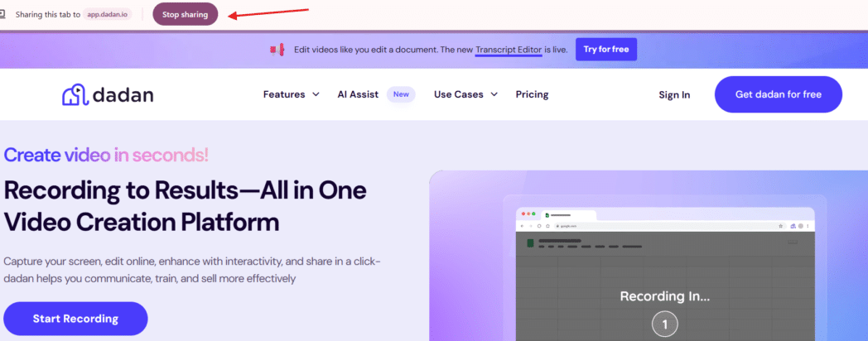Open the Transcript Editor link

pyautogui.click(x=509, y=50)
